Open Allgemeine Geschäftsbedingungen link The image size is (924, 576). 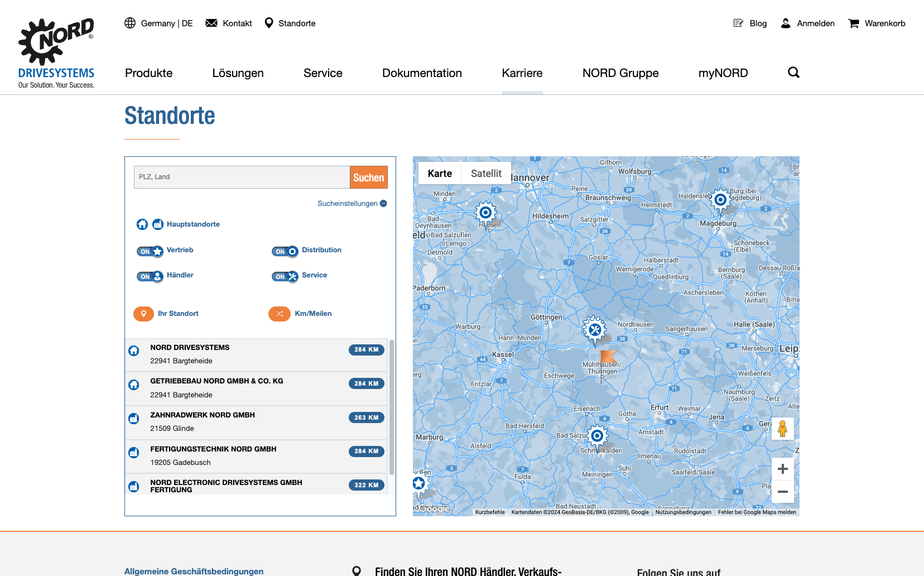click(194, 571)
